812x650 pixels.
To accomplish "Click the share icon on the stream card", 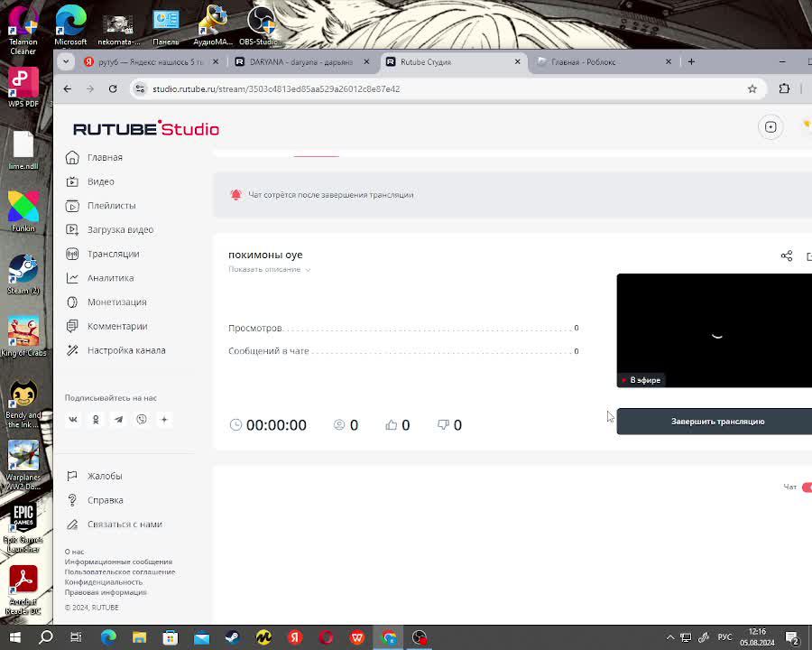I will click(787, 255).
